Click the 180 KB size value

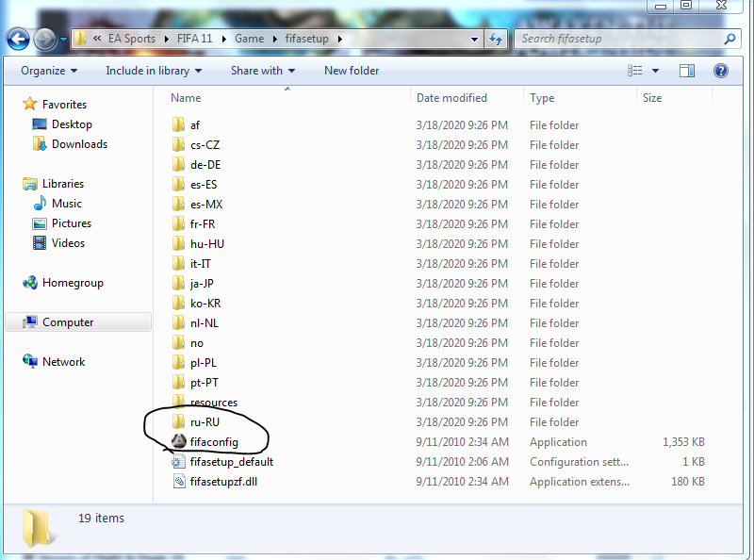tap(688, 482)
